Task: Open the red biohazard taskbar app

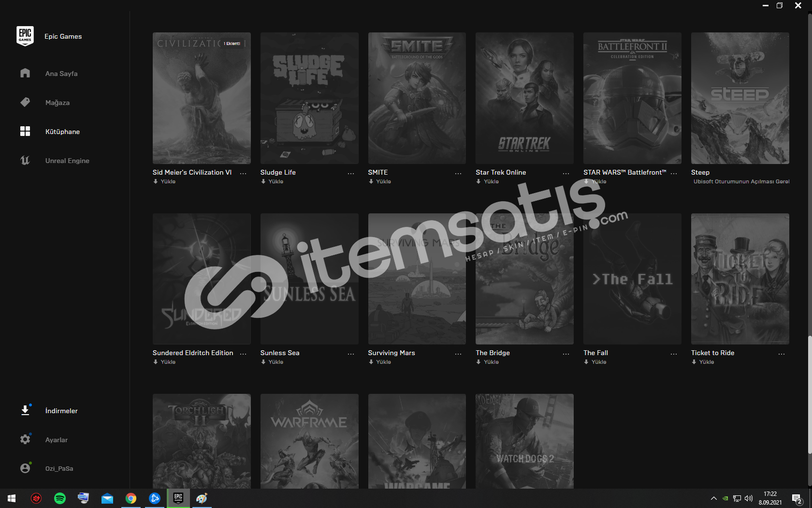Action: pos(36,498)
